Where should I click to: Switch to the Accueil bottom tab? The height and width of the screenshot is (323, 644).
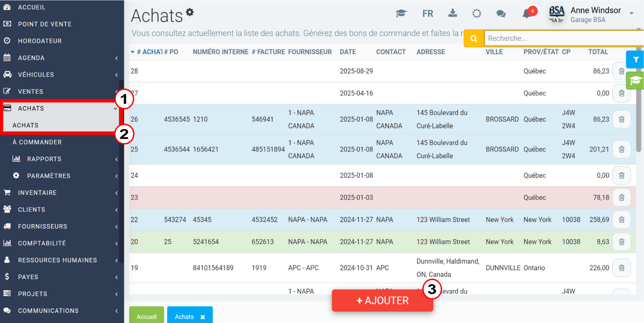coord(147,316)
